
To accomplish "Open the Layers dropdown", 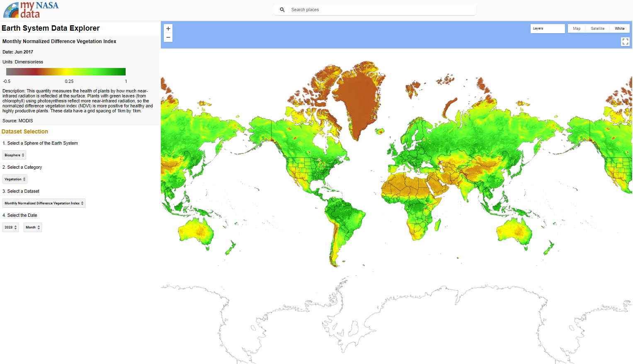I will pyautogui.click(x=547, y=28).
